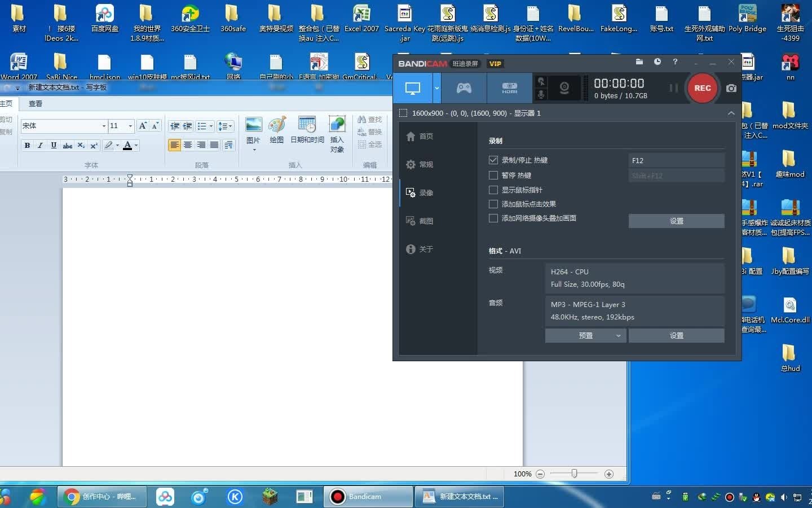
Task: Click the 1600x900 capture area selector icon
Action: [403, 113]
